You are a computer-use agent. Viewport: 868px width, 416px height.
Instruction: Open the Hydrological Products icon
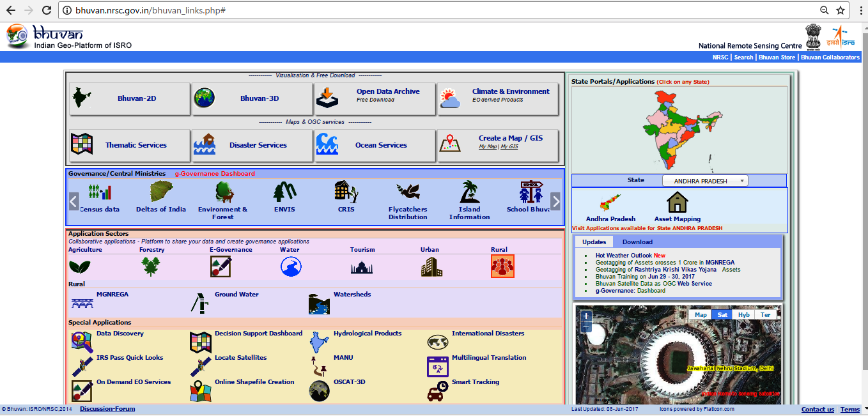pyautogui.click(x=319, y=343)
